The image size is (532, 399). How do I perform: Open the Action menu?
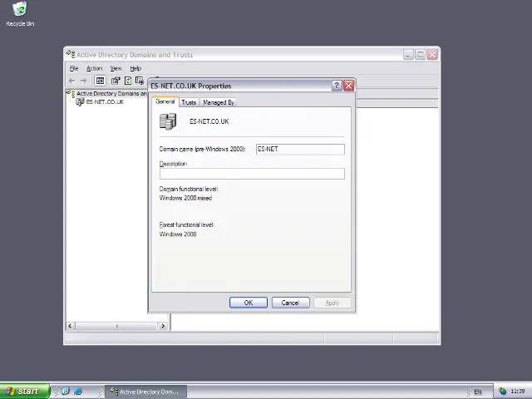coord(94,68)
